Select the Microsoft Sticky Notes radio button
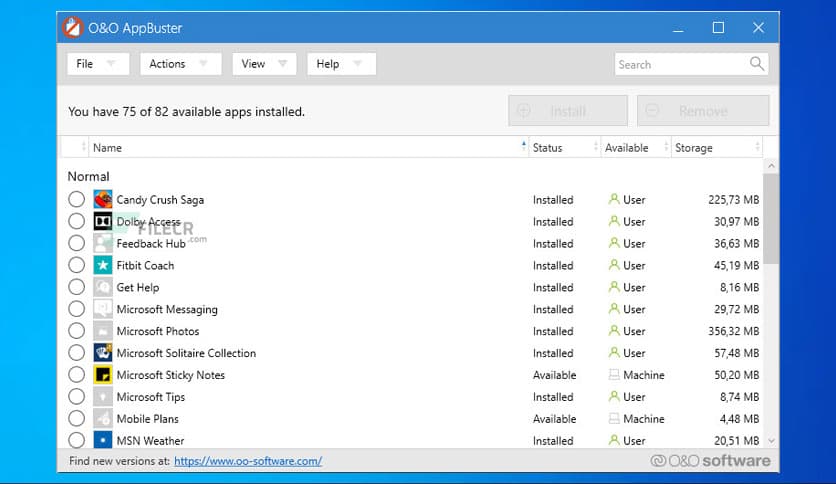The image size is (836, 484). pyautogui.click(x=76, y=375)
